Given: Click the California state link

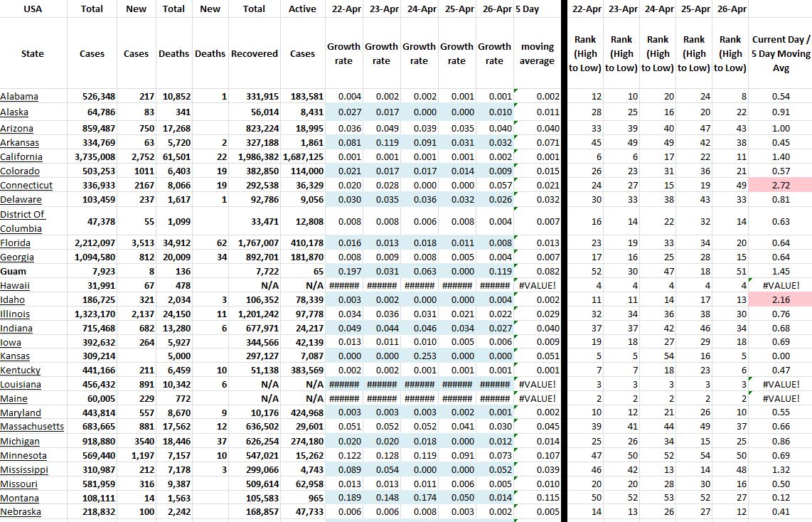Looking at the screenshot, I should [x=21, y=157].
